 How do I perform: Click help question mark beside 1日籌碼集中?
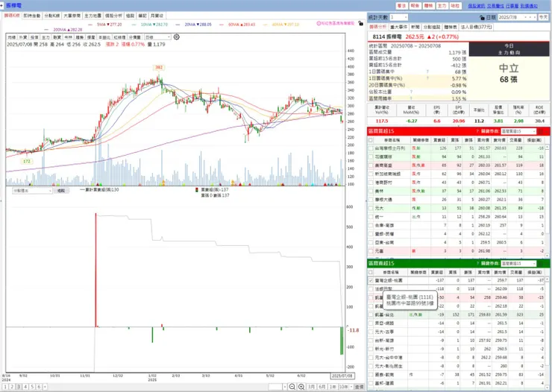click(427, 72)
